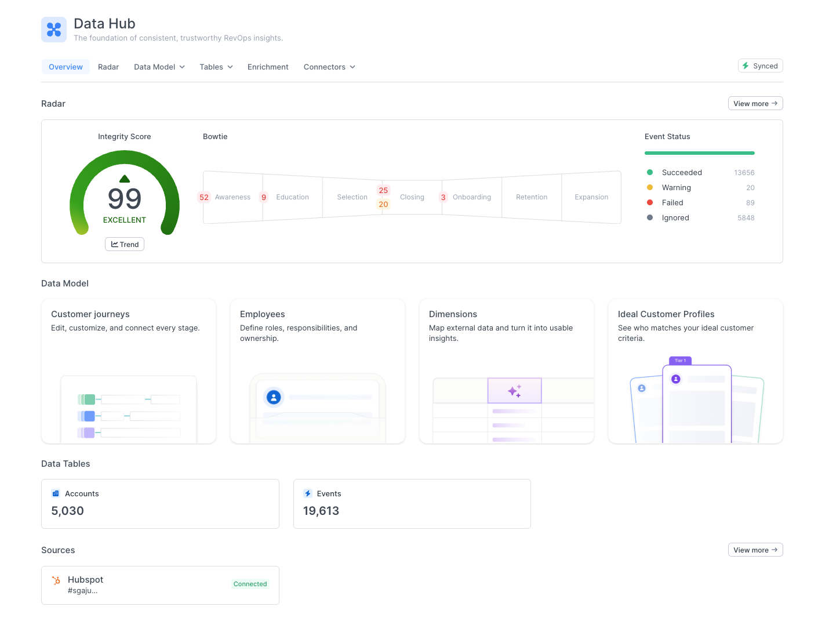840x643 pixels.
Task: Click the user avatar in Employees illustration
Action: (x=274, y=397)
